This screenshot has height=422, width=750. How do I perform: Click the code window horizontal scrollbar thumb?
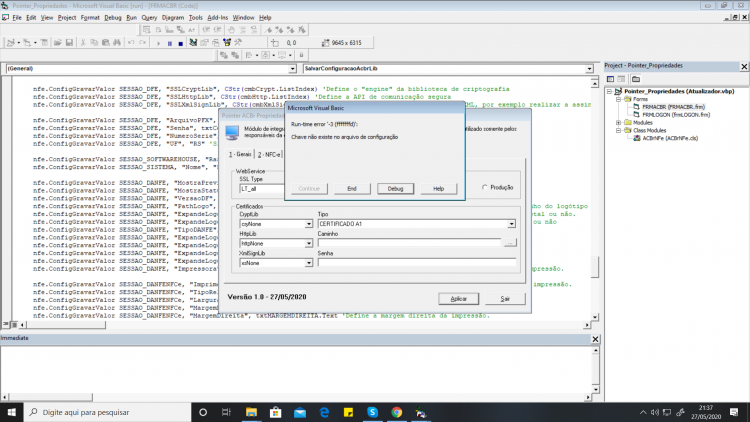[x=66, y=325]
